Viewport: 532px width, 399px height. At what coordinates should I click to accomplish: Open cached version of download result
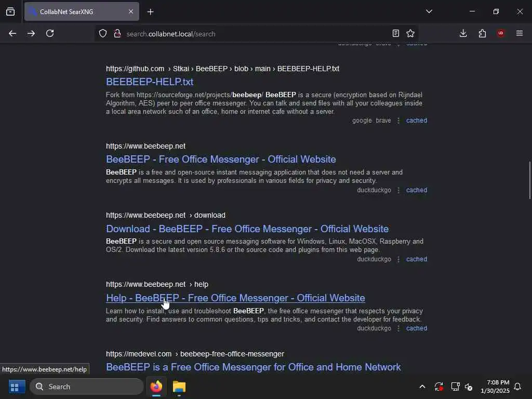[x=417, y=259]
